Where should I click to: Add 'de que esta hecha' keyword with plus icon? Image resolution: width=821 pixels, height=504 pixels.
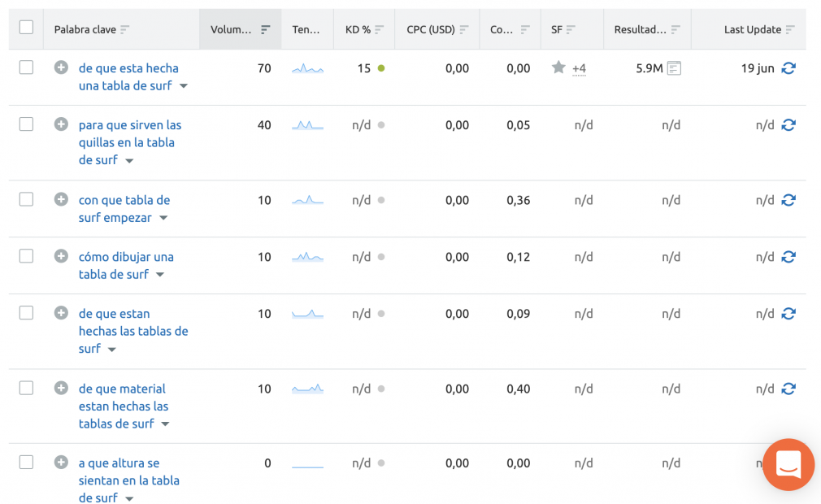pyautogui.click(x=61, y=67)
